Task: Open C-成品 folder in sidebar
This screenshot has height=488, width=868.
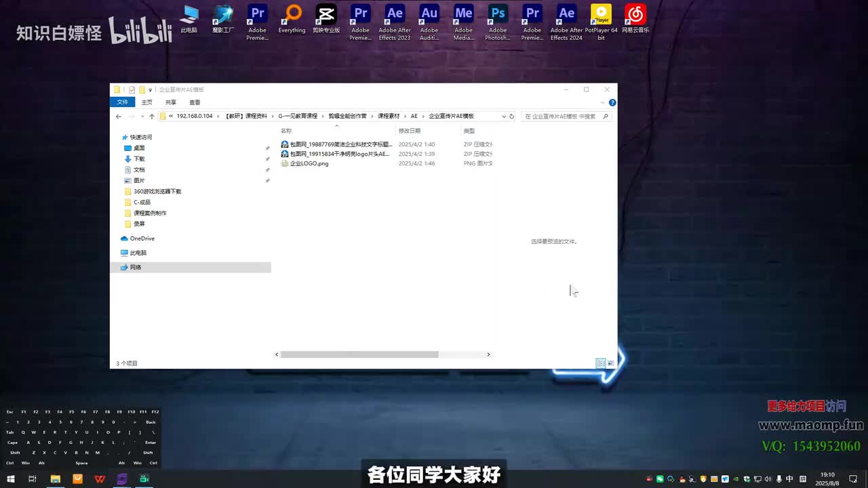Action: (142, 202)
